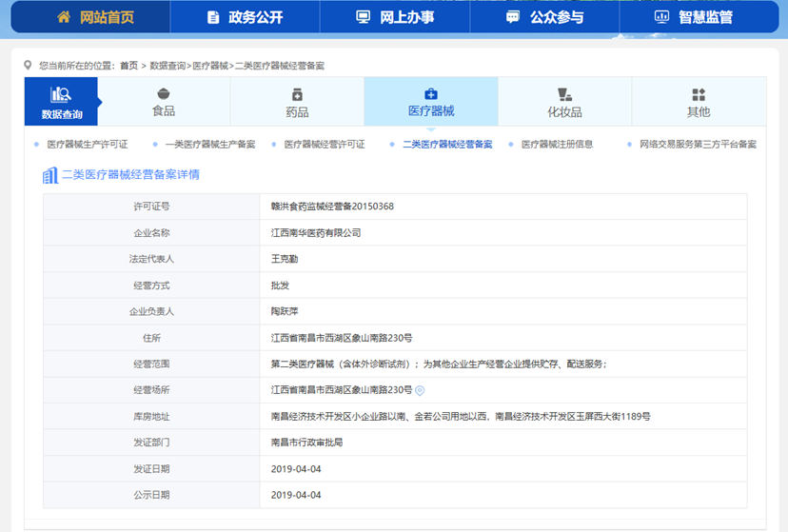Open the 数据查询 section icon
The image size is (788, 532).
[x=62, y=94]
